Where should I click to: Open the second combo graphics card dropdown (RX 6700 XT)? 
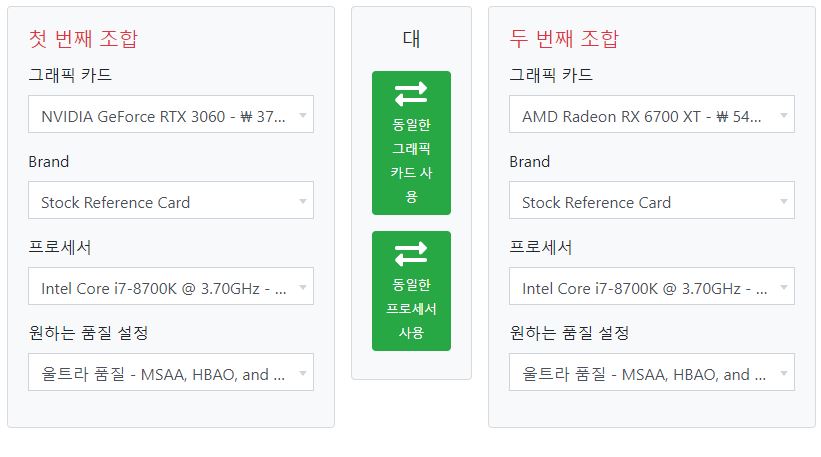(x=651, y=114)
